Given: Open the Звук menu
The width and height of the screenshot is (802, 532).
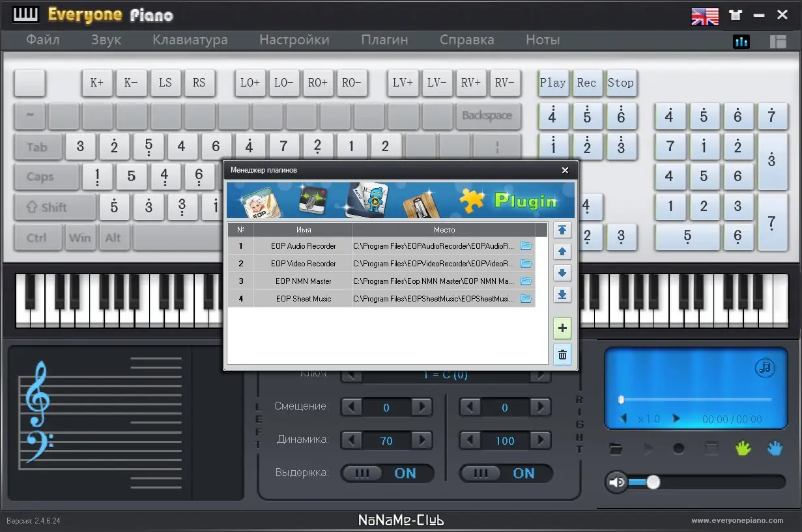Looking at the screenshot, I should [106, 40].
